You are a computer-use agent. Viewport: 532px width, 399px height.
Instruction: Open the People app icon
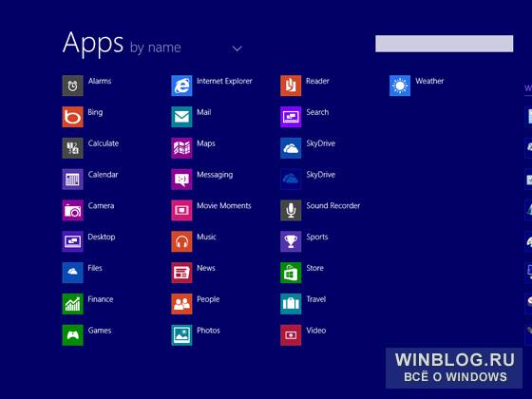click(x=181, y=304)
